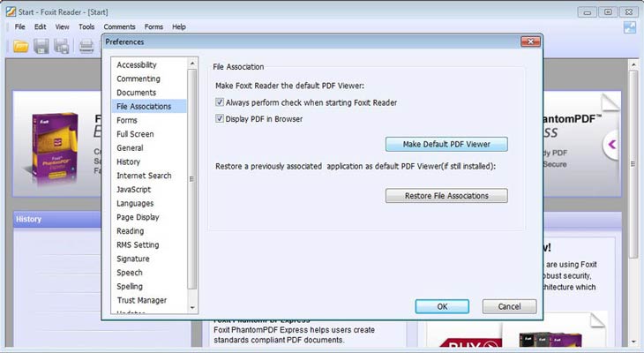Open the Tools menu
This screenshot has height=353, width=644.
[86, 26]
